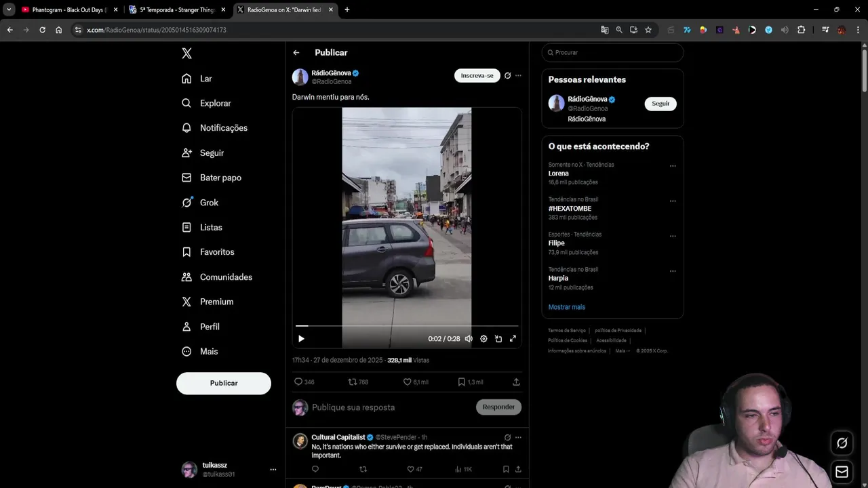Reload the page
Viewport: 868px width, 488px height.
point(42,30)
